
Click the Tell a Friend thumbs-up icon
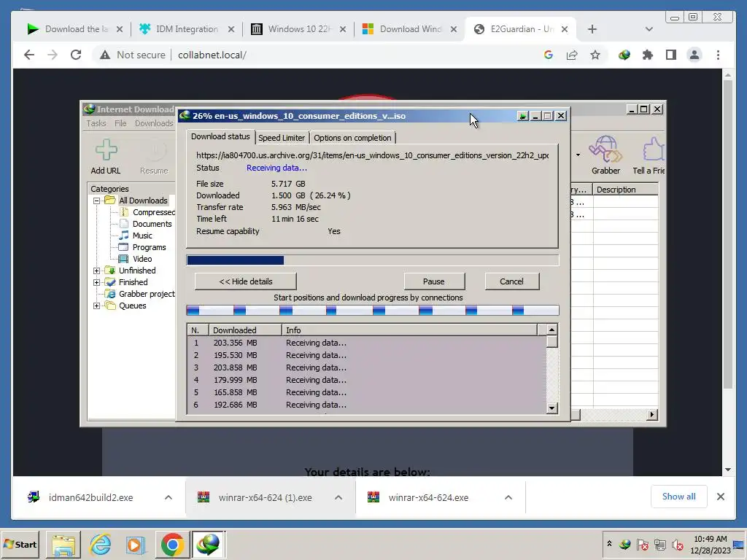(653, 149)
